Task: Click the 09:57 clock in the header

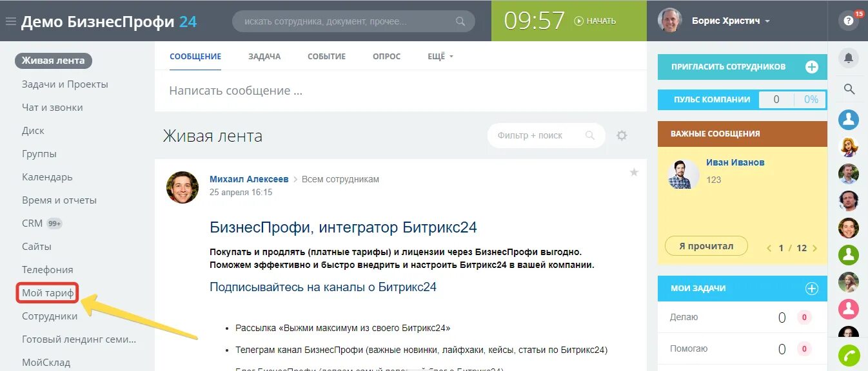Action: coord(535,21)
